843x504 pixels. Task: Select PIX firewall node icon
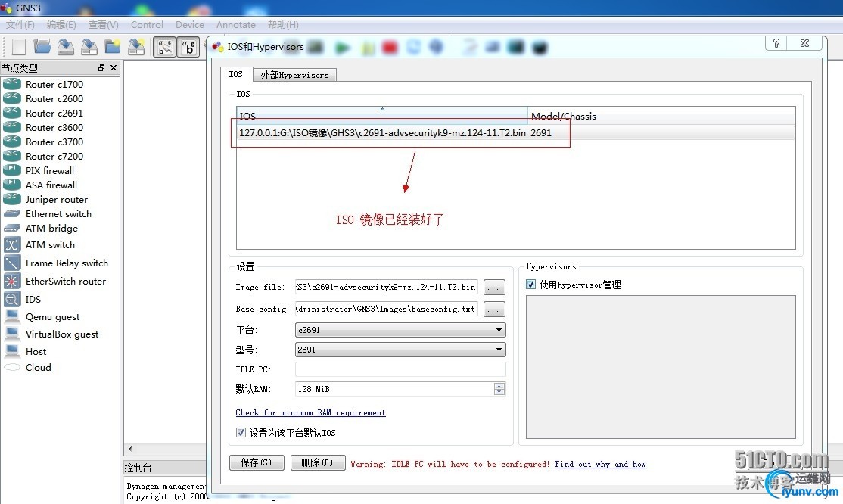12,170
